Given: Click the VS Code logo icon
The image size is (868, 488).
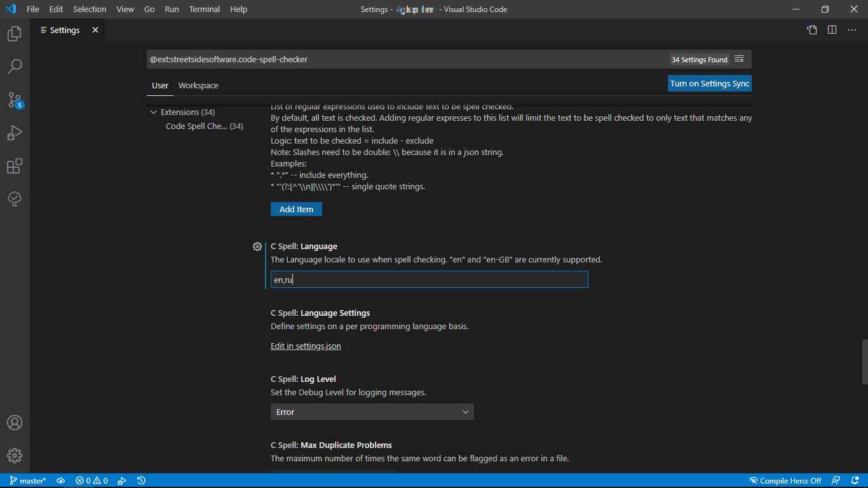Looking at the screenshot, I should click(11, 9).
